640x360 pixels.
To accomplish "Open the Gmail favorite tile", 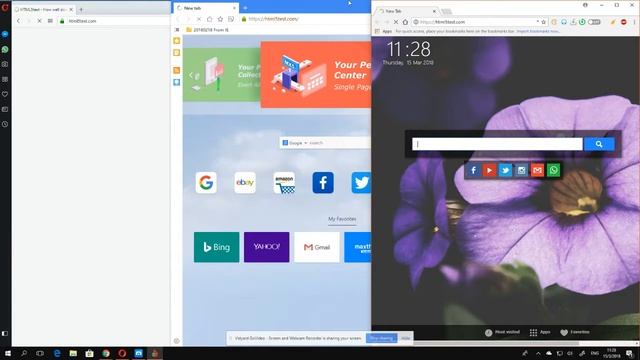I will click(x=317, y=247).
